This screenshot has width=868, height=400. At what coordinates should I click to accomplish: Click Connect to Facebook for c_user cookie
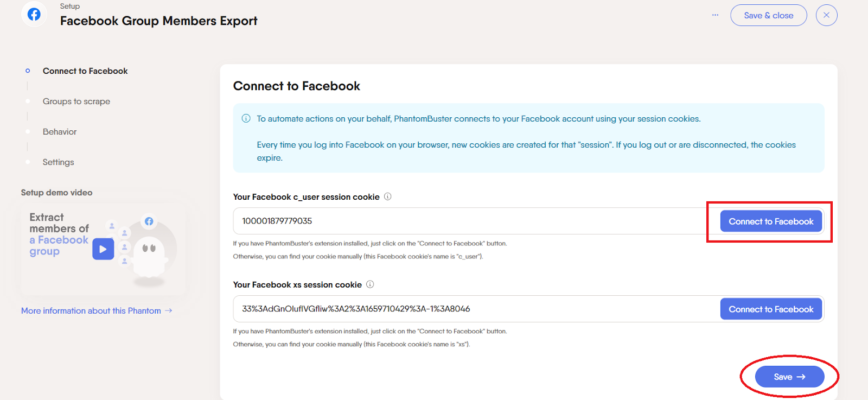pyautogui.click(x=771, y=221)
